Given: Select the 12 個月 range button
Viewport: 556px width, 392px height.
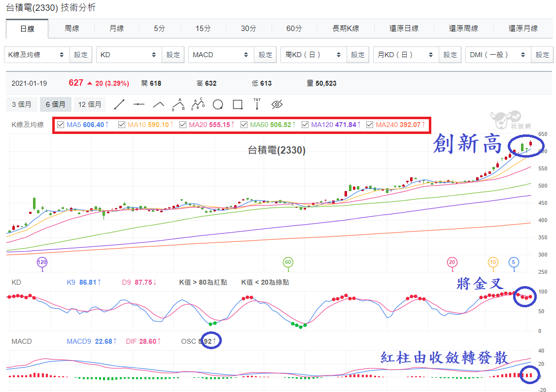Looking at the screenshot, I should click(x=90, y=104).
